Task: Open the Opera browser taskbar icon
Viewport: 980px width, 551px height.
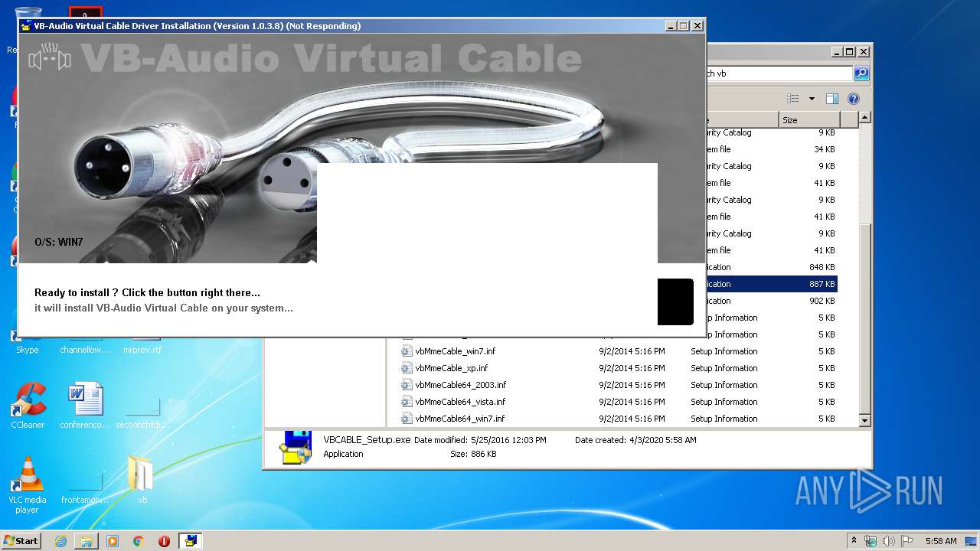Action: [164, 541]
